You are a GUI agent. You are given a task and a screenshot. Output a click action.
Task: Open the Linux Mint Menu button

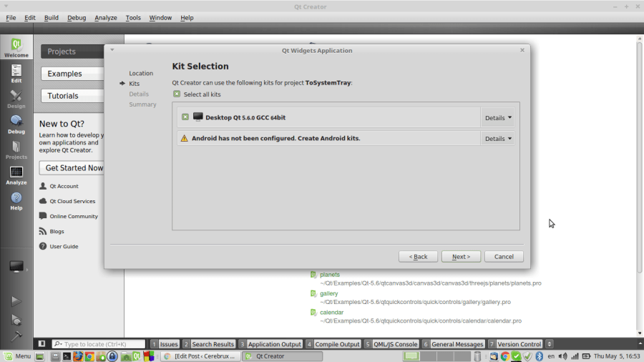click(17, 356)
